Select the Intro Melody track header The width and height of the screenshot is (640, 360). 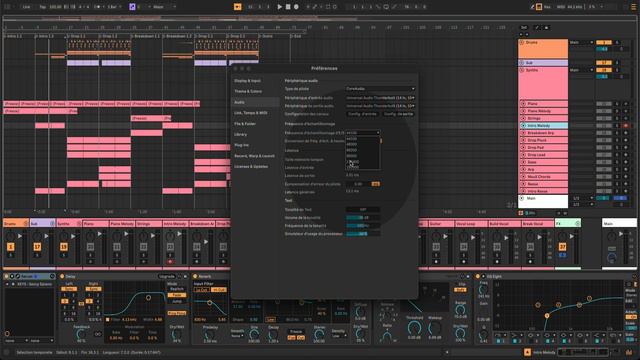543,126
